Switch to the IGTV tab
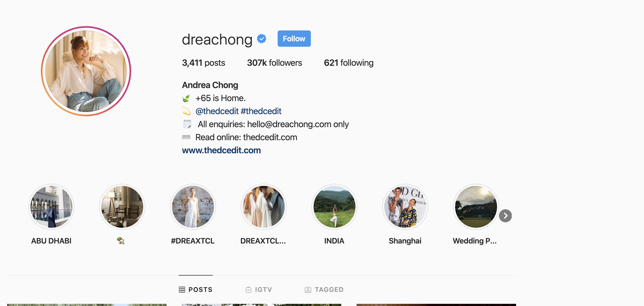Screen dimensions: 644x306 259,290
